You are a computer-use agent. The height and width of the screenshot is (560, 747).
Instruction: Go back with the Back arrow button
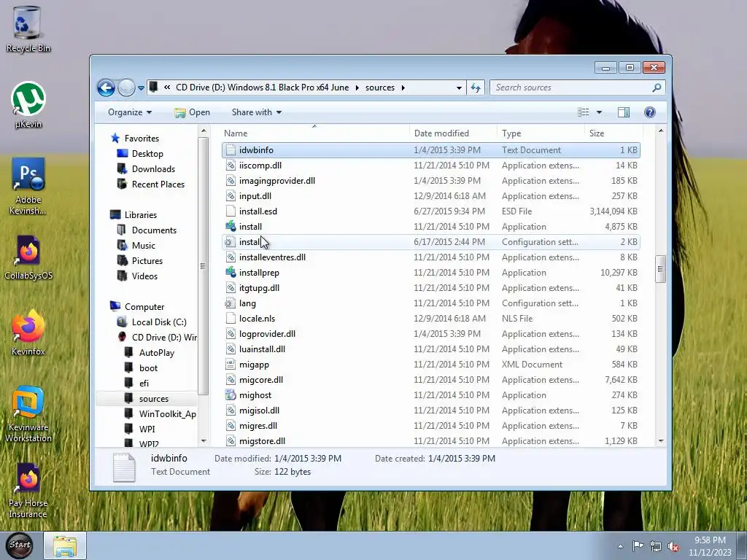tap(107, 87)
